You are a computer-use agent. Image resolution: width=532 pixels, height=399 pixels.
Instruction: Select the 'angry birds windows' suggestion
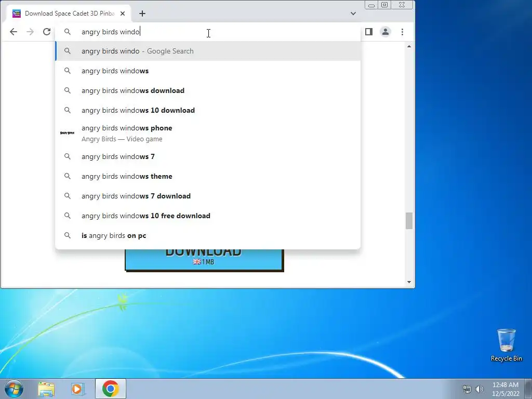(208, 71)
